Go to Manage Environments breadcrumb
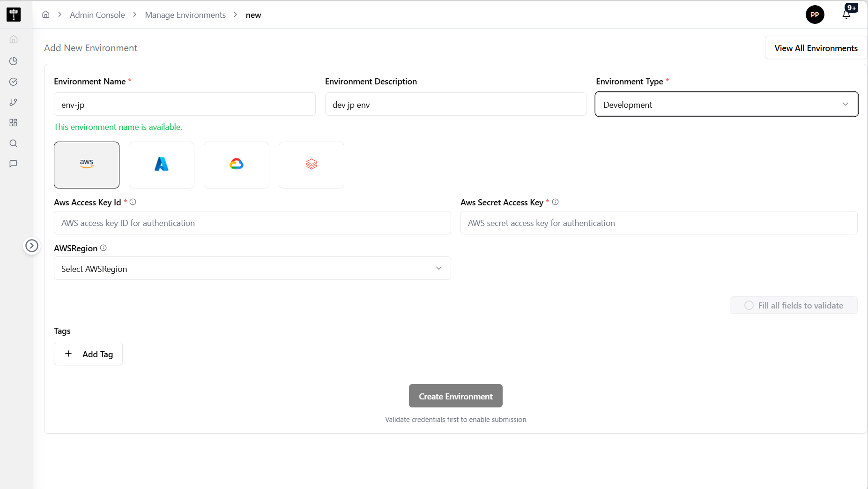The width and height of the screenshot is (868, 489). [x=185, y=15]
